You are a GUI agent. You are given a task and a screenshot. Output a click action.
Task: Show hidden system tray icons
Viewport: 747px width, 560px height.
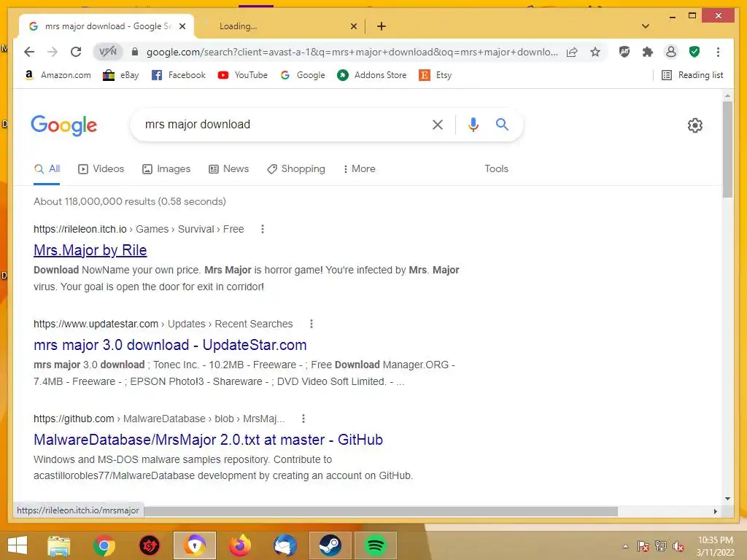(625, 546)
